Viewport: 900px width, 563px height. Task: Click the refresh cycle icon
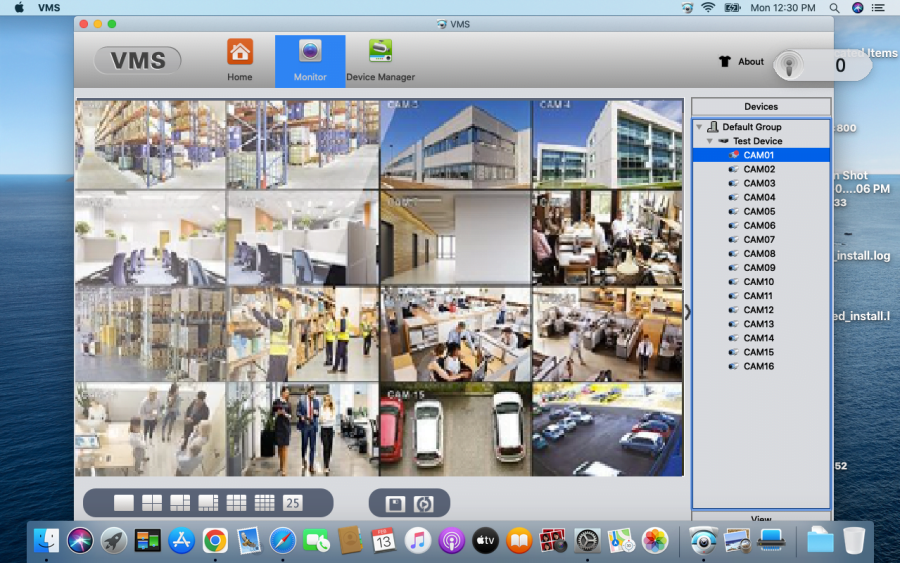click(424, 504)
